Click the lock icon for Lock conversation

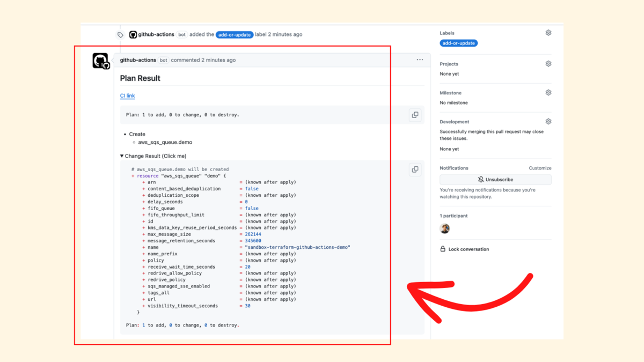(443, 249)
